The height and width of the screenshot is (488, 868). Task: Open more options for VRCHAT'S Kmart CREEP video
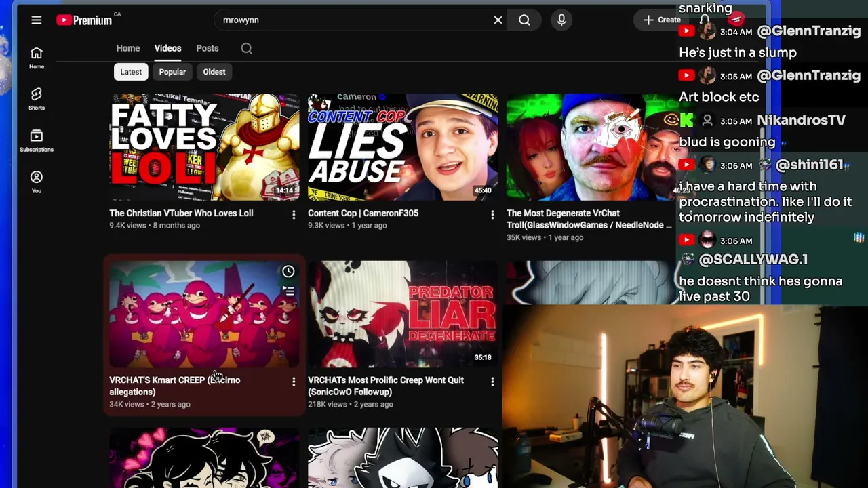(294, 382)
